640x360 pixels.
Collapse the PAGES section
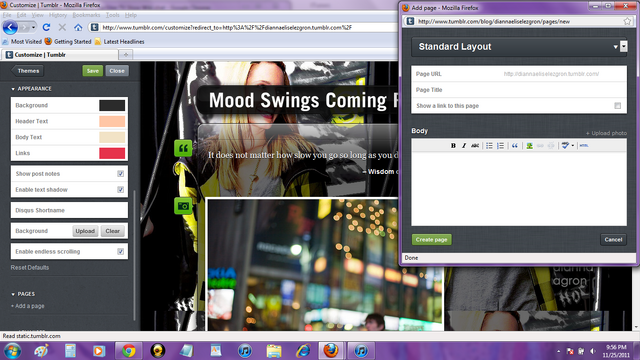[x=23, y=294]
